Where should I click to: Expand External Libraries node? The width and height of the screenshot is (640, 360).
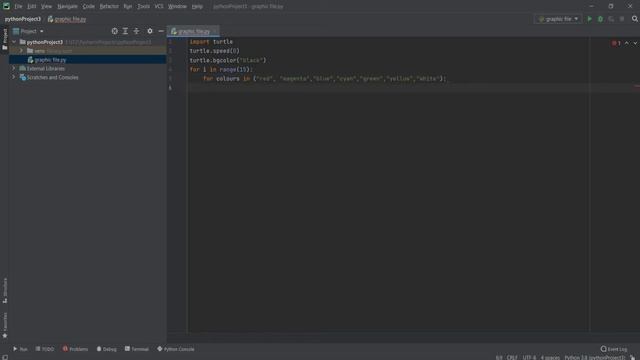tap(14, 68)
